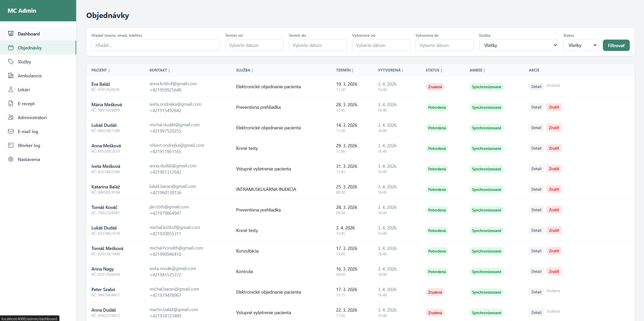Click the Worker log terminal icon
Screen dimensions: 644x321
[x=11, y=145]
